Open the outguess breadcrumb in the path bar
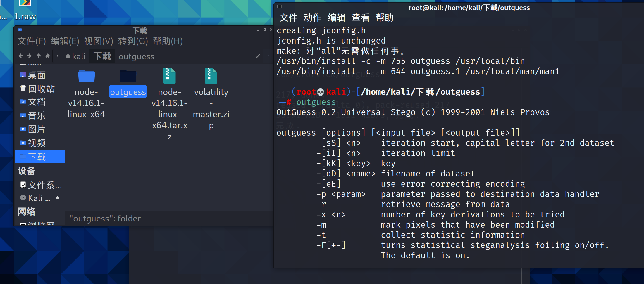This screenshot has height=284, width=644. click(136, 56)
